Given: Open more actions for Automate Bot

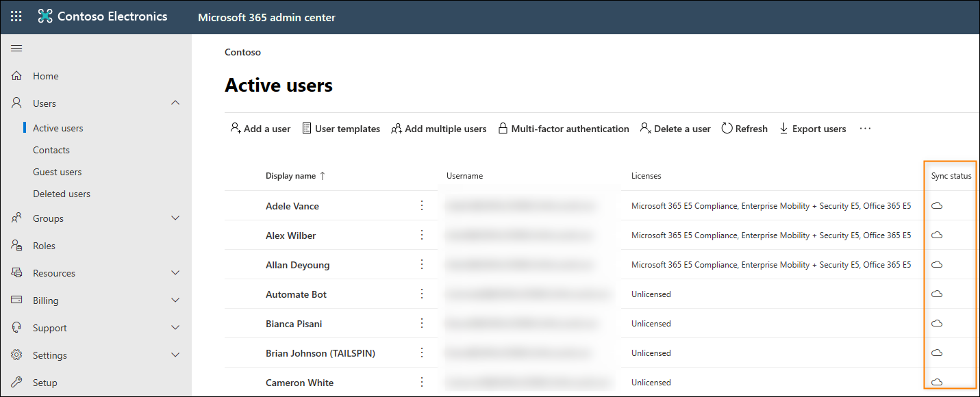Looking at the screenshot, I should click(422, 294).
